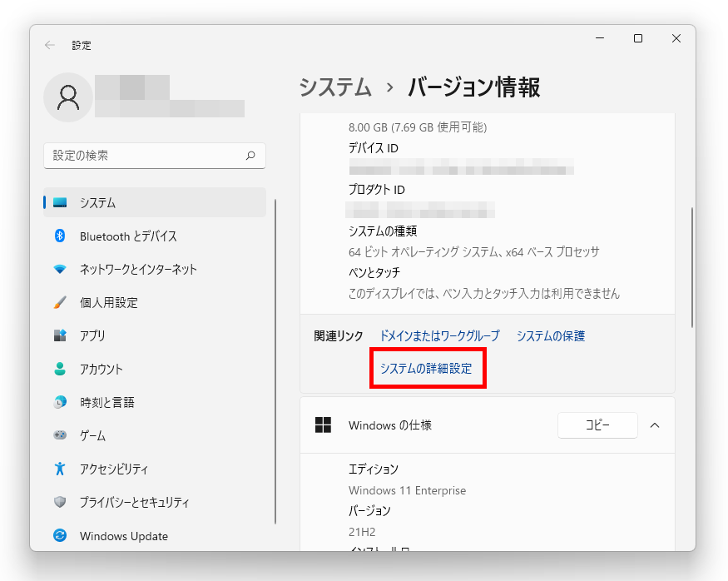
Task: Click the システム breadcrumb in the header
Action: (x=335, y=87)
